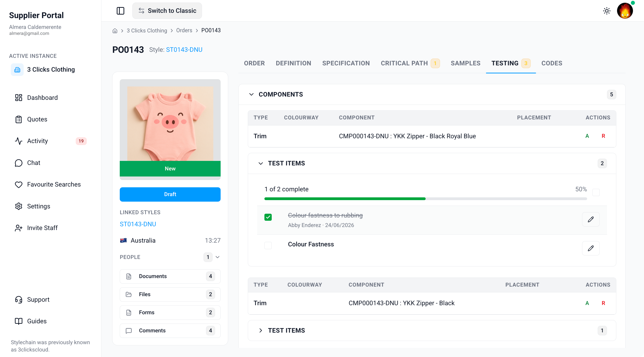Screen dimensions: 644x357
Task: Click the blue Draft button
Action: (170, 194)
